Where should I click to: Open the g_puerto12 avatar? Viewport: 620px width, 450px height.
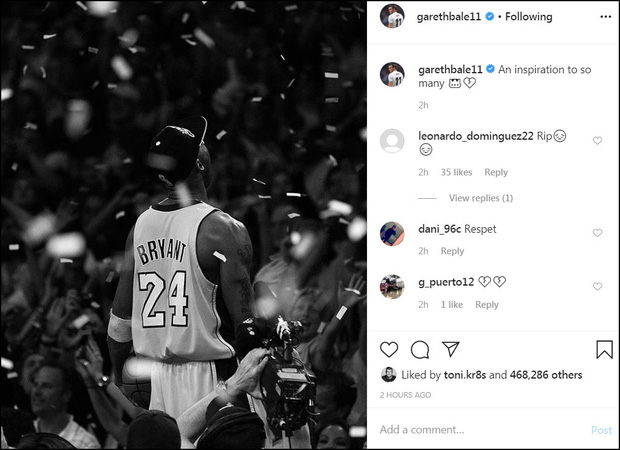point(392,287)
